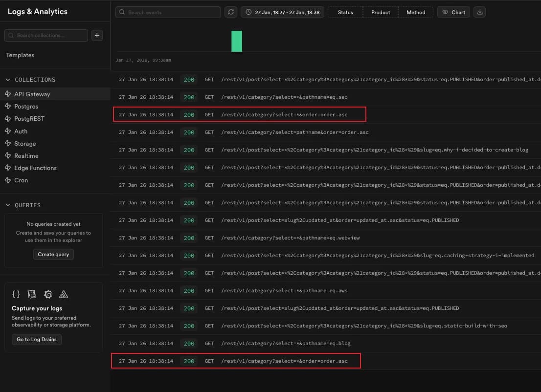Click the Go to Log Drains button
Viewport: 541px width, 392px height.
click(37, 339)
